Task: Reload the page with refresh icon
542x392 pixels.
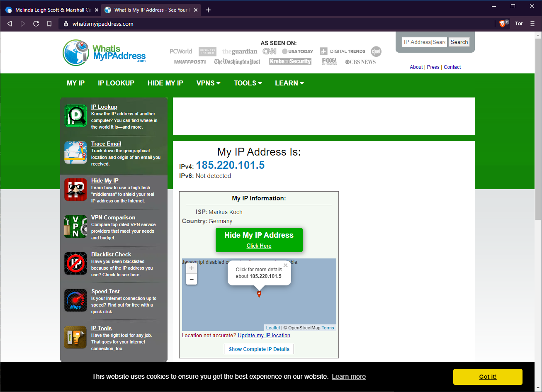Action: click(36, 24)
